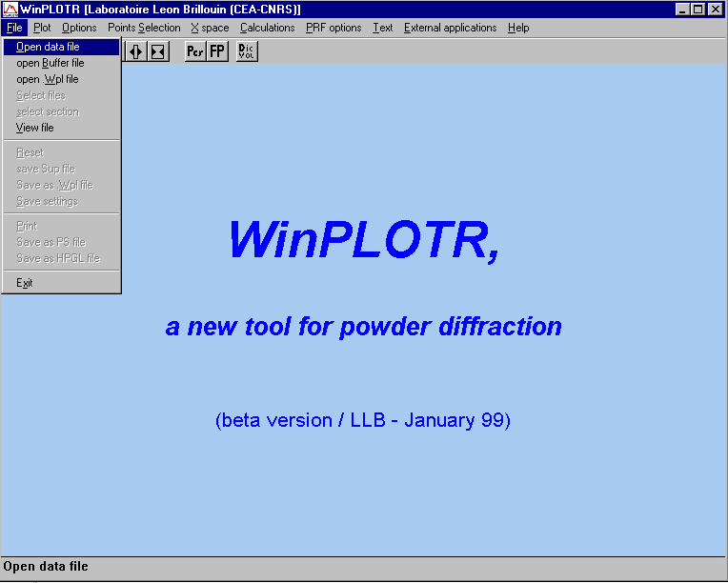Click the Pcr toolbar icon

[195, 51]
